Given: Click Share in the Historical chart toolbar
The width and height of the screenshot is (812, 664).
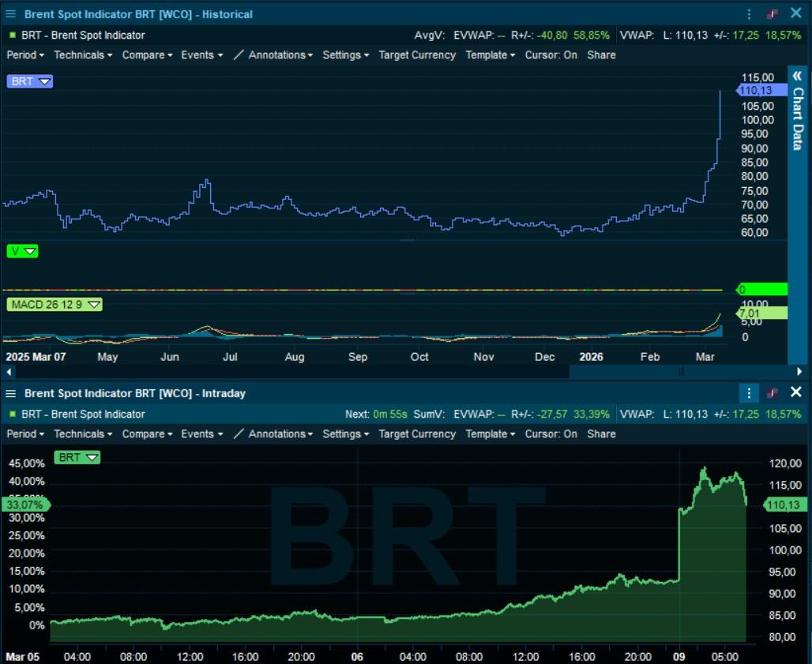Looking at the screenshot, I should click(601, 55).
